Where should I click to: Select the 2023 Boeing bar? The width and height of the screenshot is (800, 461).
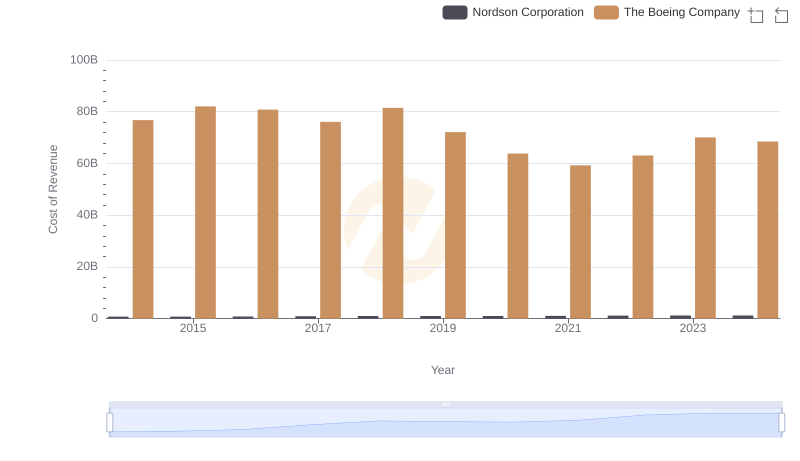pyautogui.click(x=706, y=228)
